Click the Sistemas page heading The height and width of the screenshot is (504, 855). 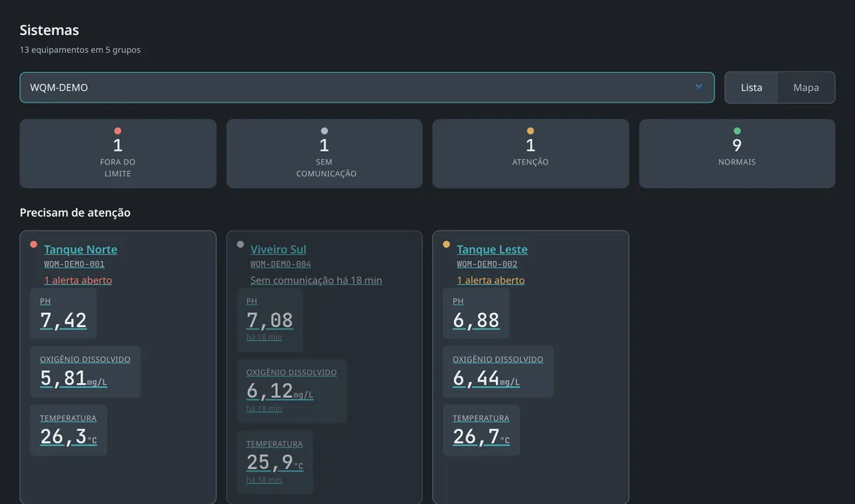point(49,30)
